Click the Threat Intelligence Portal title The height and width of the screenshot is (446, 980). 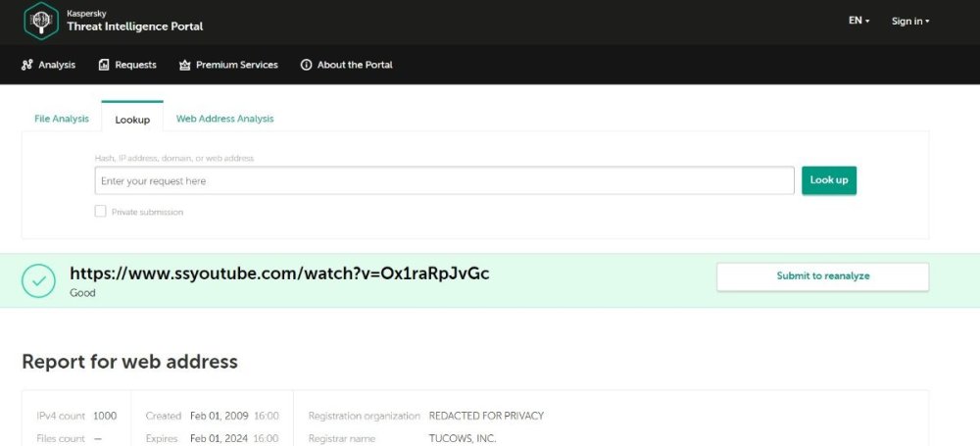coord(135,26)
